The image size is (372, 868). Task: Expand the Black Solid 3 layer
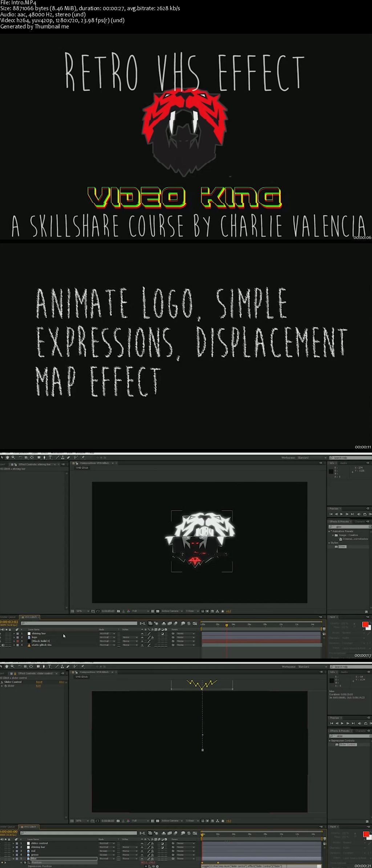pos(14,641)
